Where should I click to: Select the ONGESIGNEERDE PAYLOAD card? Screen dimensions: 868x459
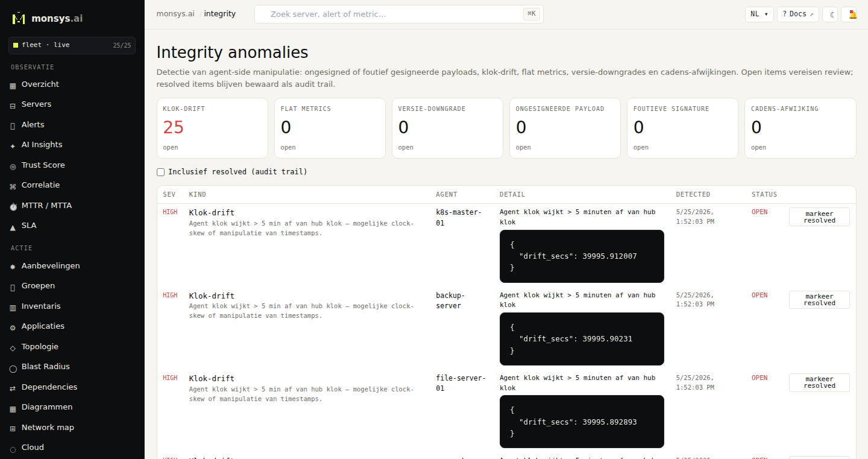[x=565, y=128]
